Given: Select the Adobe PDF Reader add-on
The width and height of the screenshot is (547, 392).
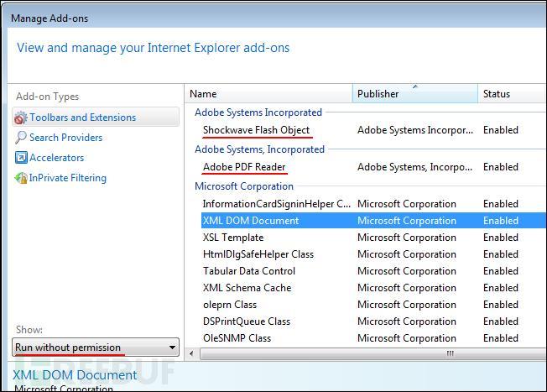Looking at the screenshot, I should 244,167.
